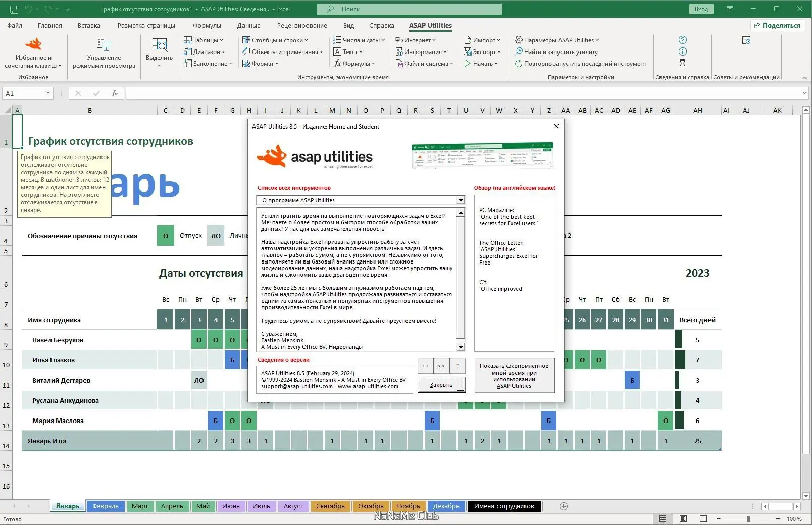The image size is (812, 525).
Task: Open the Name Box dropdown arrow
Action: pyautogui.click(x=48, y=93)
